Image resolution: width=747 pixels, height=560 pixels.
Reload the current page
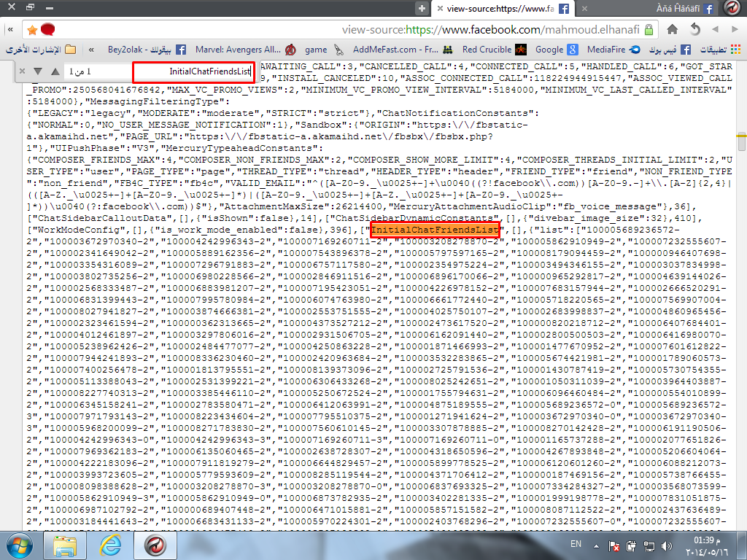coord(695,29)
